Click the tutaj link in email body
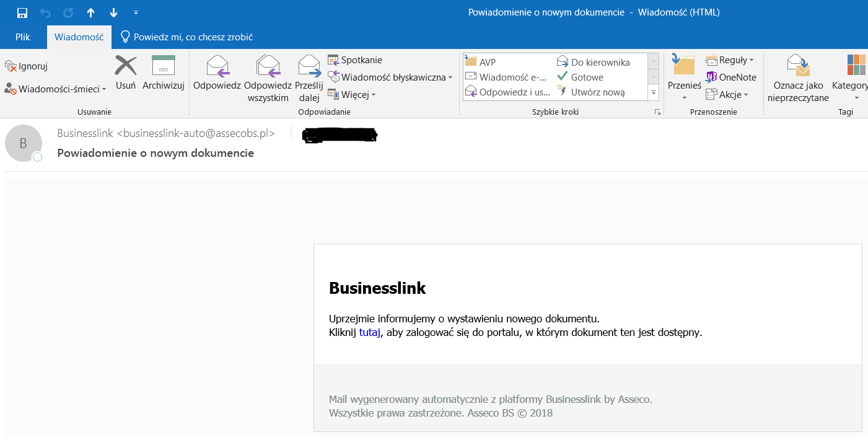The width and height of the screenshot is (868, 437). pyautogui.click(x=369, y=332)
